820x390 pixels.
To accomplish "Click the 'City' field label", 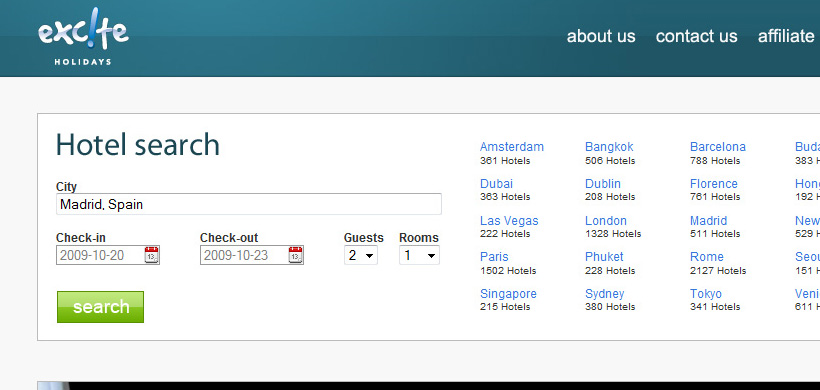I will 66,187.
